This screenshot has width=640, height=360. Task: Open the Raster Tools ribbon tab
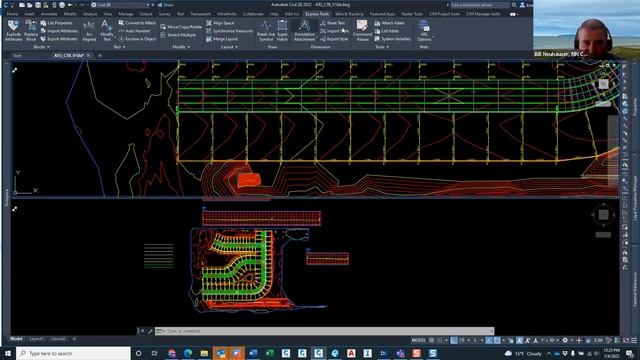point(412,14)
